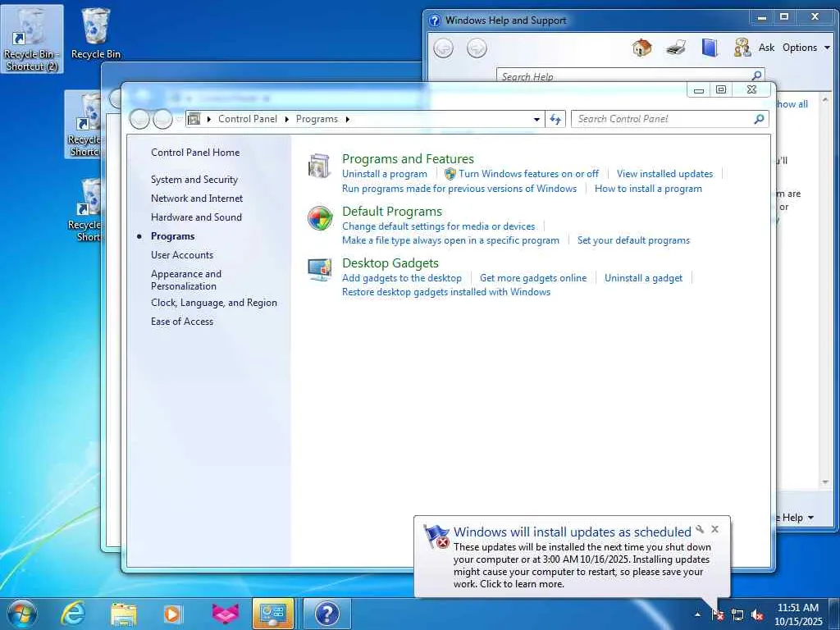Viewport: 840px width, 630px height.
Task: Go to Hardware and Sound category
Action: pos(196,217)
